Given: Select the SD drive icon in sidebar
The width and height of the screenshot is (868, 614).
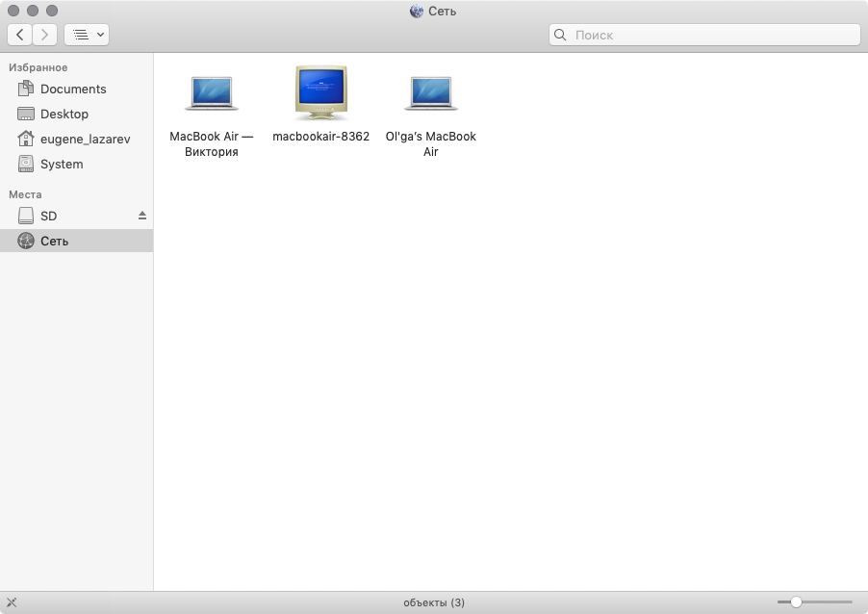Looking at the screenshot, I should 25,216.
